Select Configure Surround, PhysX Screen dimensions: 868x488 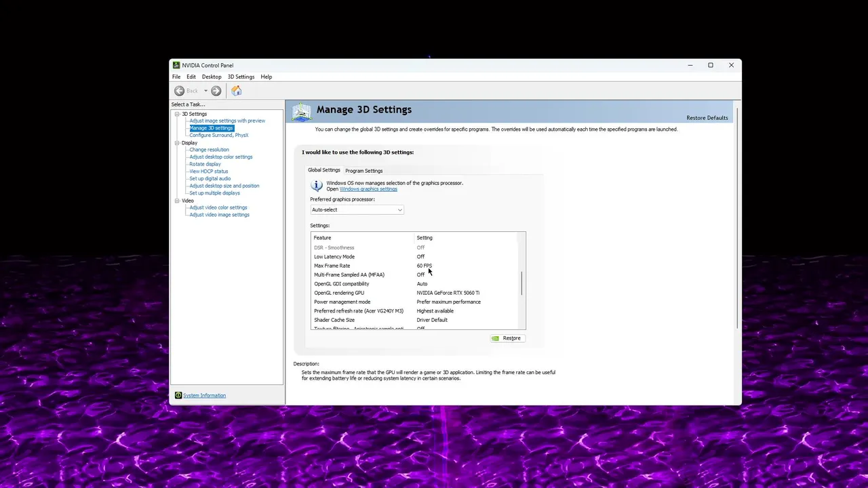coord(219,135)
